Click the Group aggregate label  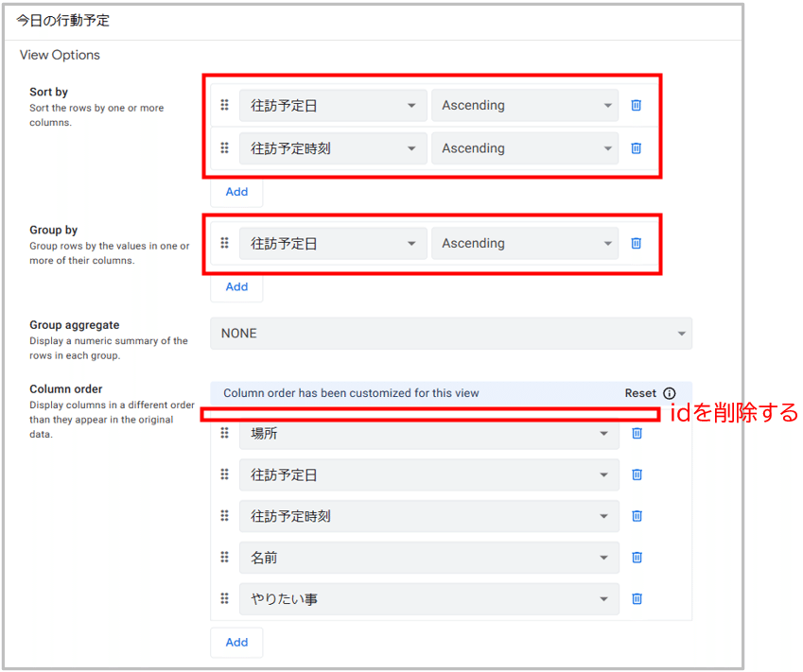(75, 325)
